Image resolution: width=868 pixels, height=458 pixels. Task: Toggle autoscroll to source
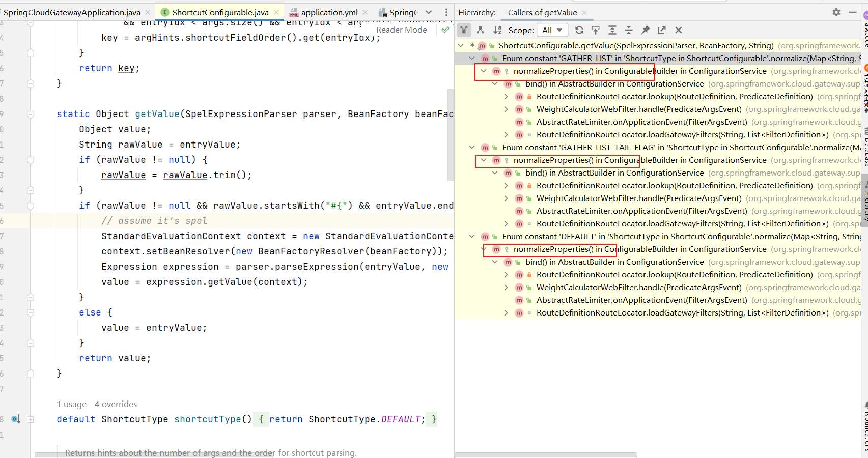pyautogui.click(x=596, y=30)
